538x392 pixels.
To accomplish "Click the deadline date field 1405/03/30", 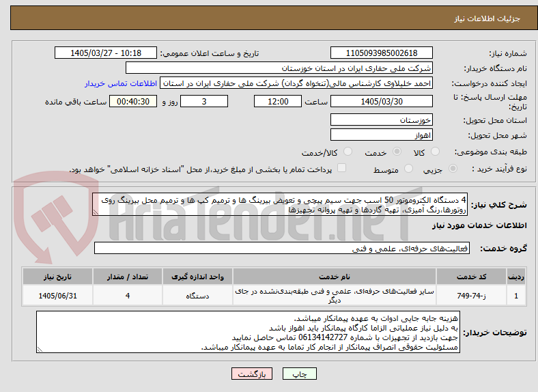I will click(382, 101).
